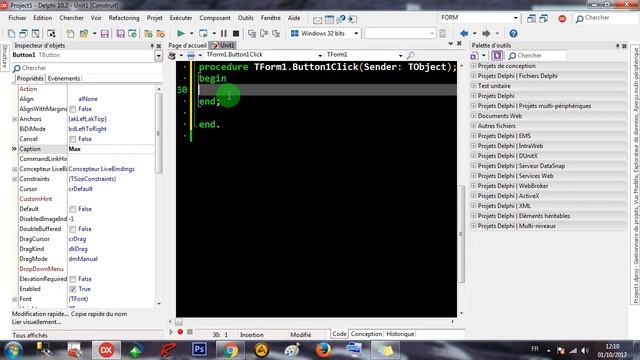Image resolution: width=640 pixels, height=360 pixels.
Task: Click the Windows Start button
Action: [13, 350]
